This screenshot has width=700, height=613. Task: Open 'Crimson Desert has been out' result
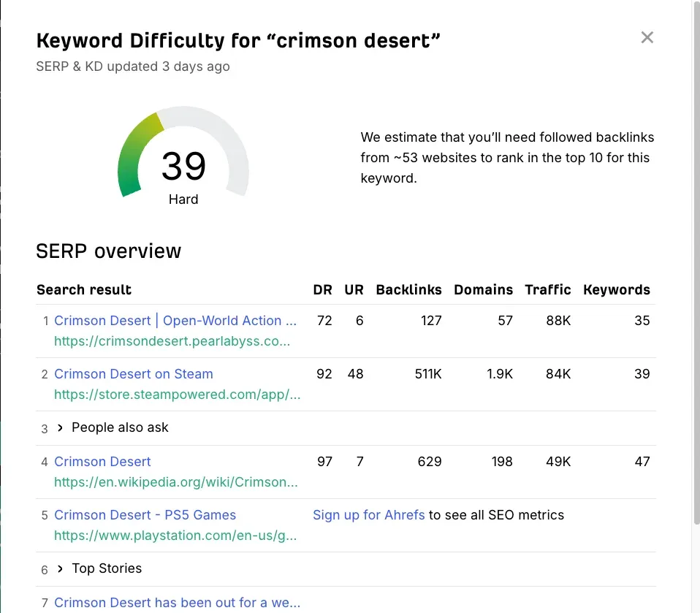(178, 602)
